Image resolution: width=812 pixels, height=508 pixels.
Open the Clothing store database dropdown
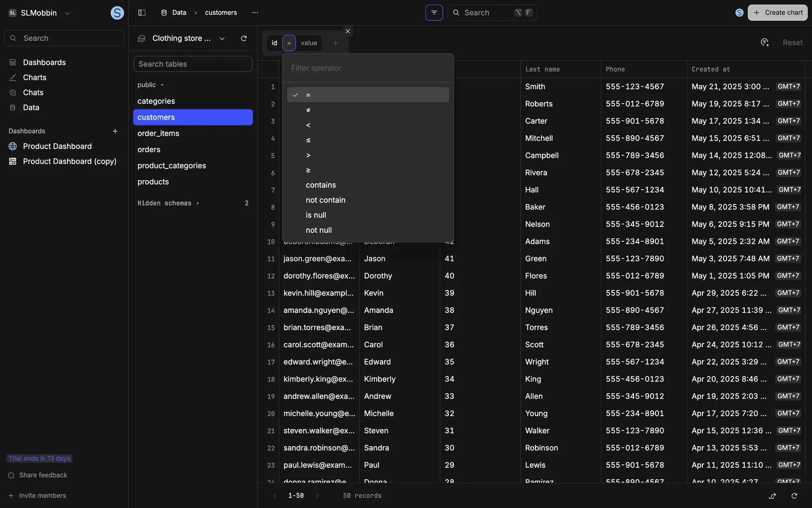[222, 39]
